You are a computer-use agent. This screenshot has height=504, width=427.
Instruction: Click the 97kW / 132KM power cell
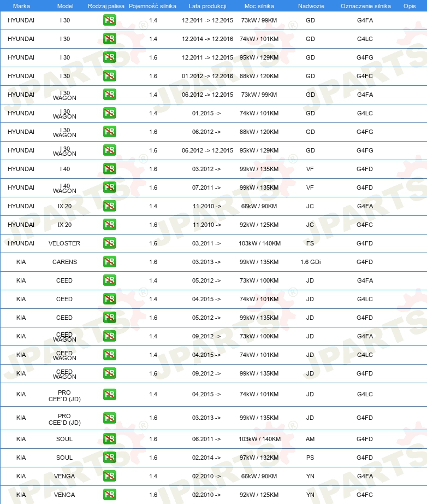(x=259, y=458)
